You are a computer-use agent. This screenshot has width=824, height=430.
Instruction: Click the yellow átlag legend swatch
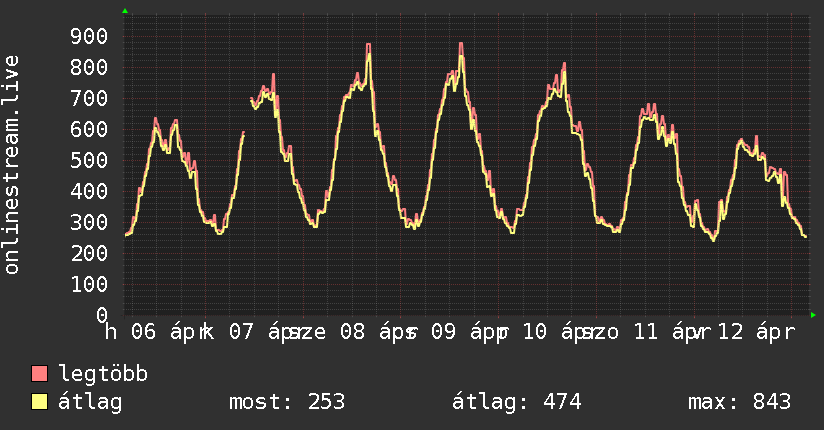(x=40, y=403)
